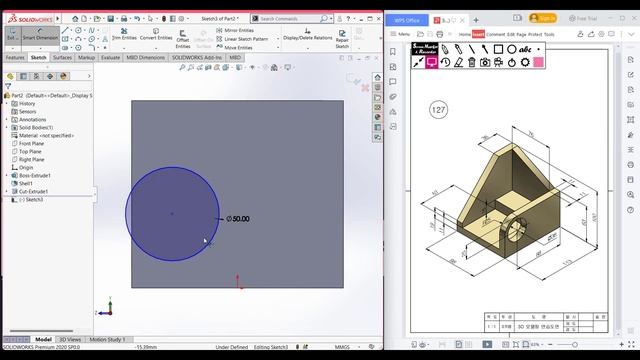Image resolution: width=640 pixels, height=360 pixels.
Task: Click the WPS Office home button
Action: (x=407, y=20)
